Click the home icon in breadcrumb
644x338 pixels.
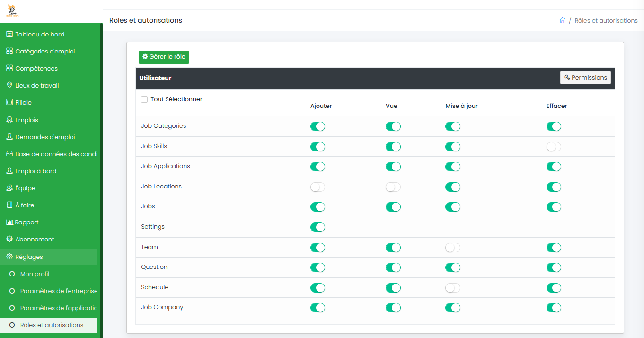pos(562,20)
